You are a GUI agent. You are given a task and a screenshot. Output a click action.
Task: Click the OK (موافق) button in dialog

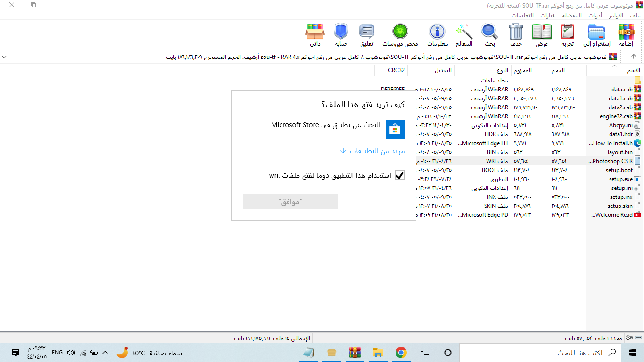[x=290, y=201]
